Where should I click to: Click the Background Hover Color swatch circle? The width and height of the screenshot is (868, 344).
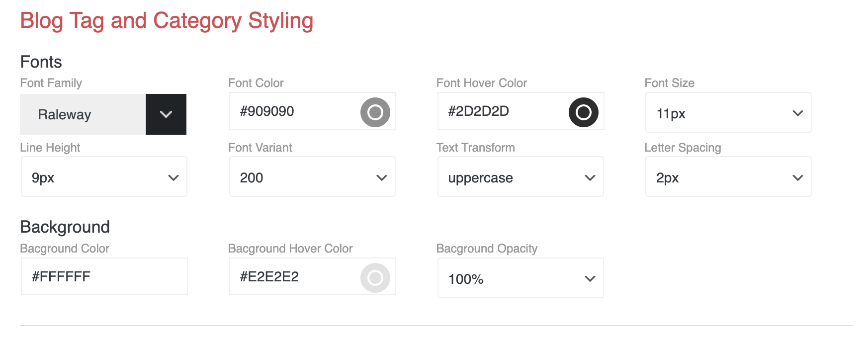375,278
